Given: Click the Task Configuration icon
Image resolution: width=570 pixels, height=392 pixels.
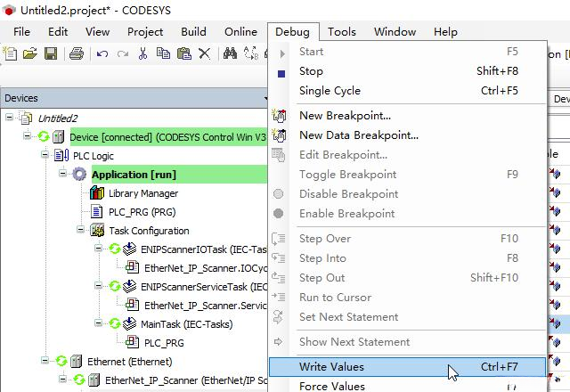Looking at the screenshot, I should pos(97,230).
